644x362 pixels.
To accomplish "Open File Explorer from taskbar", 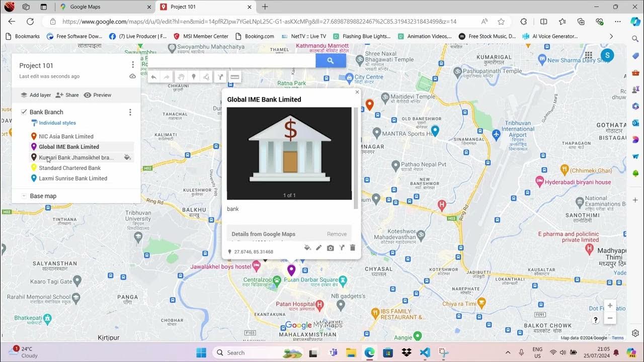I will 351,352.
